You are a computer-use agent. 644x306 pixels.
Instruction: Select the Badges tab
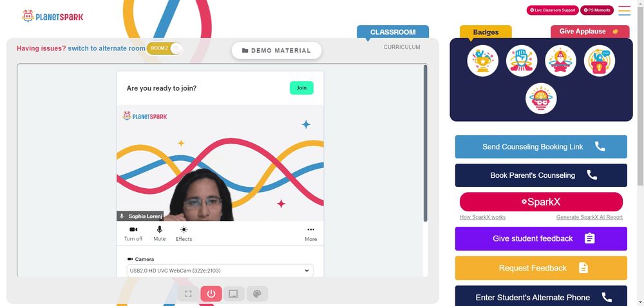(x=486, y=32)
